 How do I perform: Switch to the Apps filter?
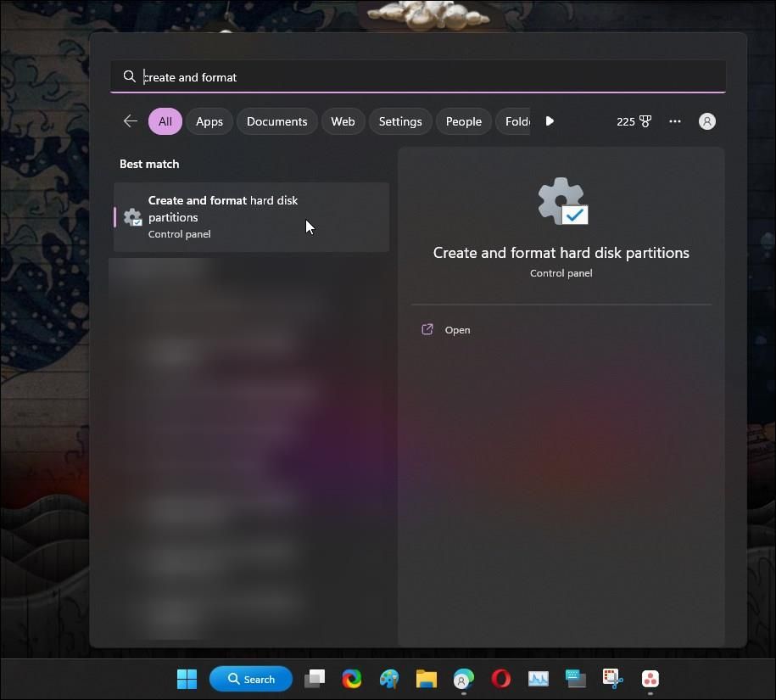click(209, 121)
